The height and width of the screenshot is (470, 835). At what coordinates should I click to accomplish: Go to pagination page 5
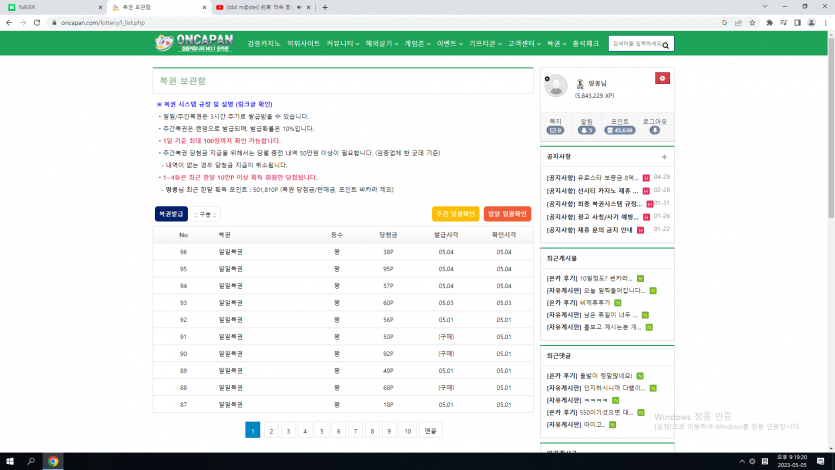[322, 431]
